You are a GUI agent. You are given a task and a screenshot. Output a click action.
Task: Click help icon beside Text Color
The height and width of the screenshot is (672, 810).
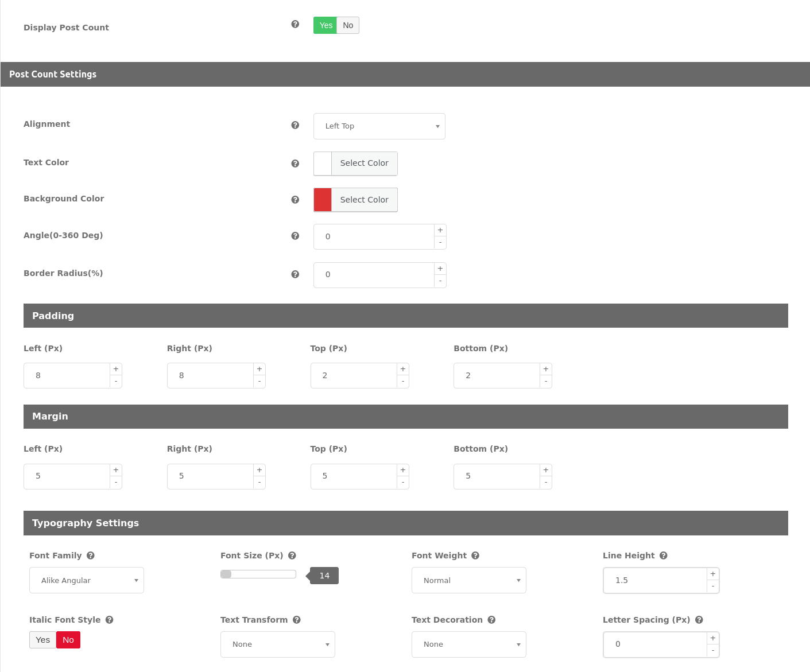click(x=295, y=164)
